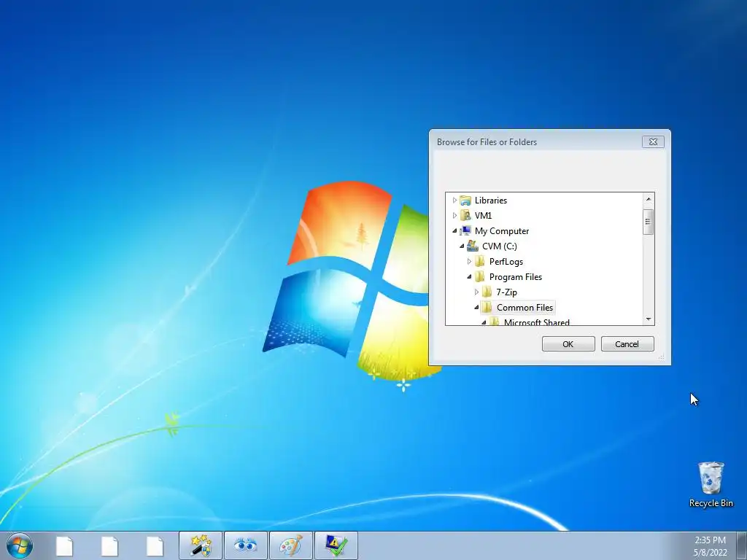
Task: Click the Program Files folder icon
Action: [x=480, y=276]
